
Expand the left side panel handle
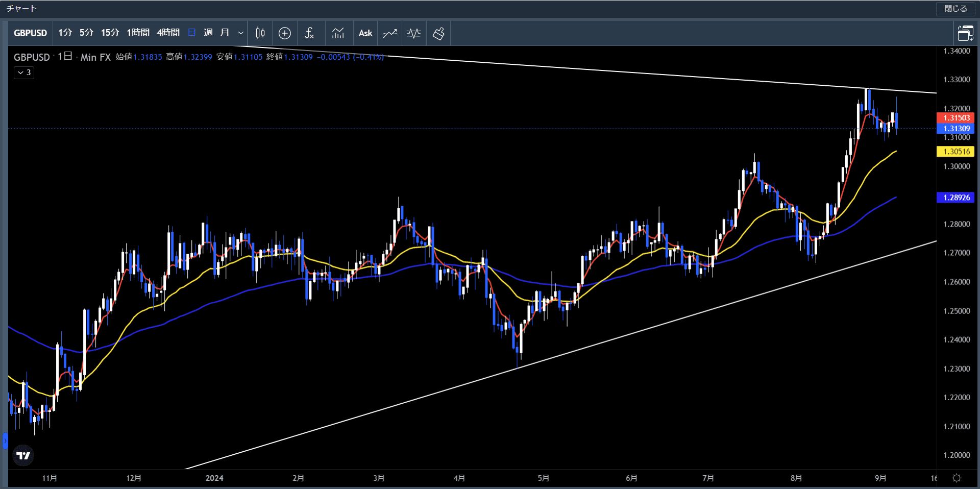[x=5, y=441]
